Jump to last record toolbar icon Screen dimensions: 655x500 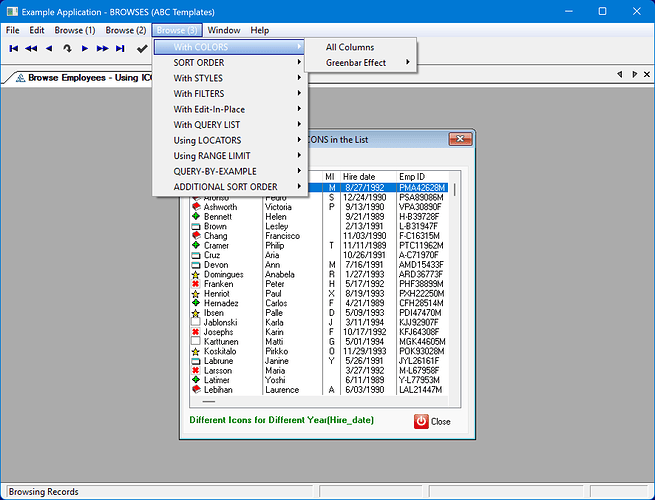coord(120,48)
